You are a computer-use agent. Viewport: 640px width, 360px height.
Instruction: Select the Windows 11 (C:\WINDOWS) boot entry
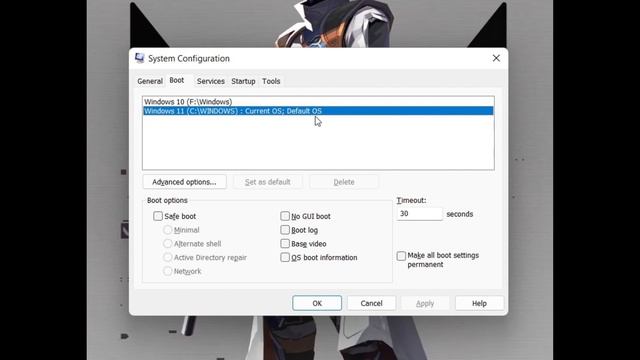(318, 111)
